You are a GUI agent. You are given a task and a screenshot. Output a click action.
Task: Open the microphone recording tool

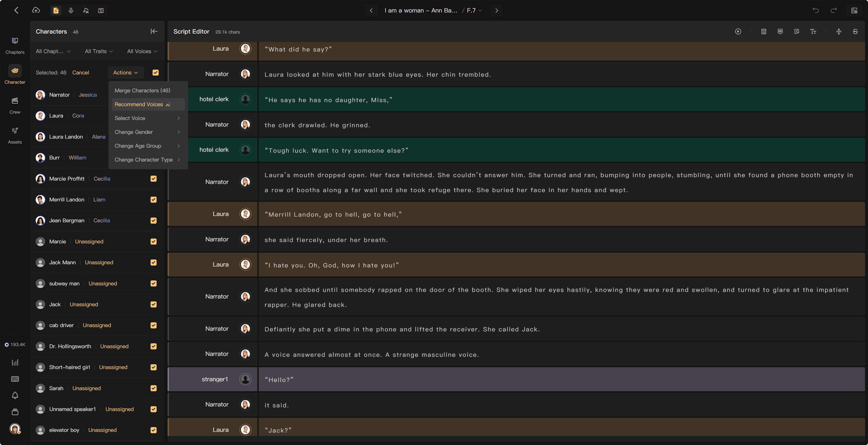71,10
